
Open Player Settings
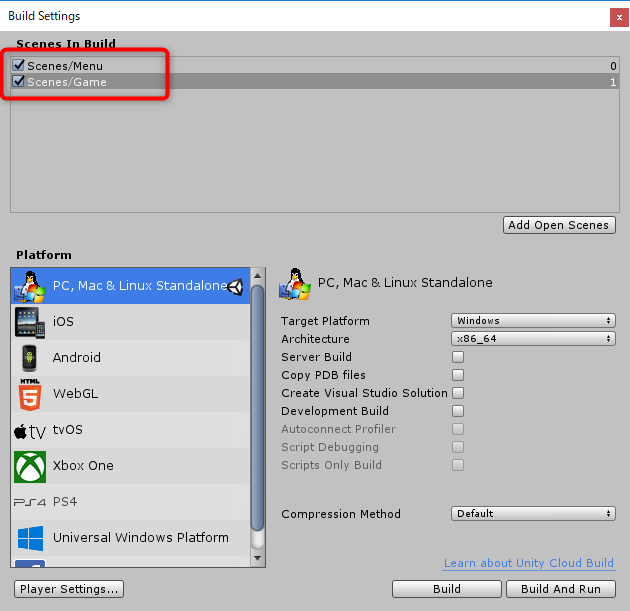[69, 589]
